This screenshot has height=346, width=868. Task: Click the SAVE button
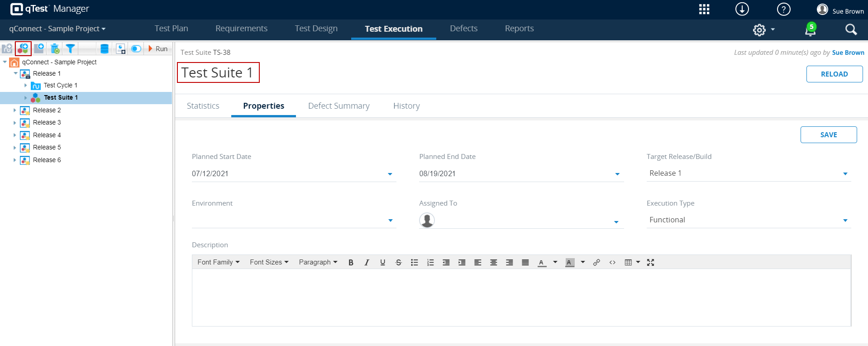pyautogui.click(x=828, y=135)
